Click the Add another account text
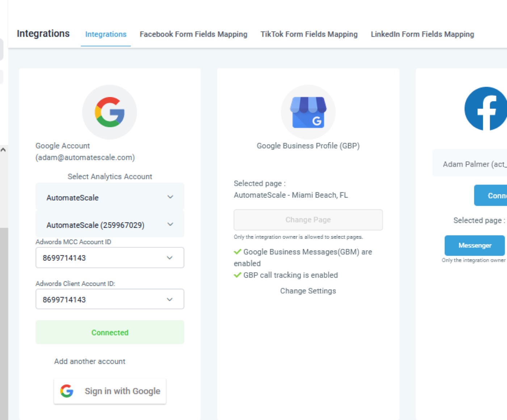Image resolution: width=507 pixels, height=420 pixels. point(90,361)
